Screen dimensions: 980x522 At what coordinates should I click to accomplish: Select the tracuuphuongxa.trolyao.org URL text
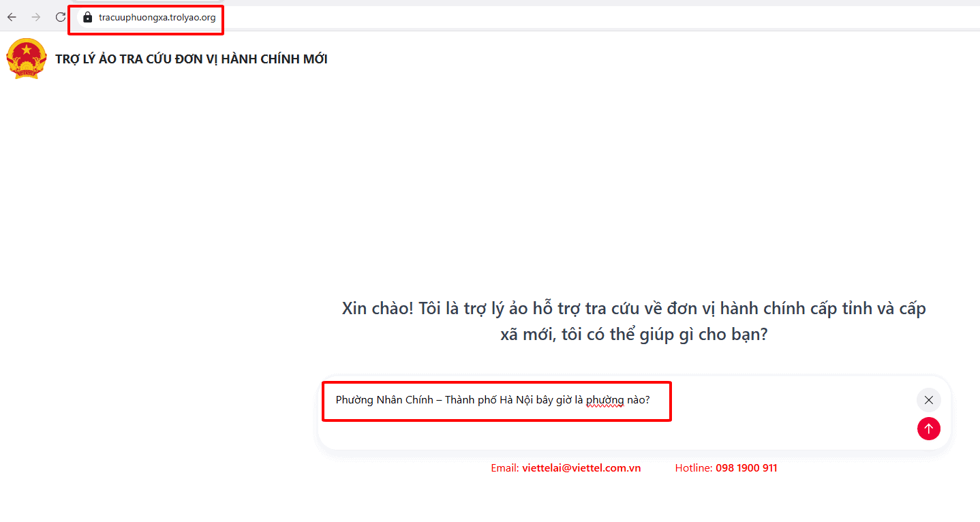157,18
